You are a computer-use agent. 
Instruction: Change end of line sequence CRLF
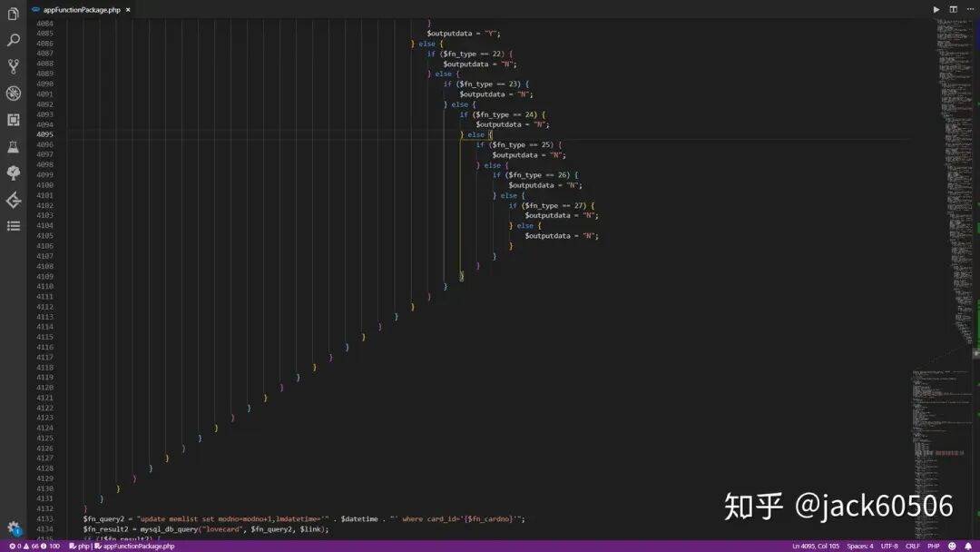pyautogui.click(x=913, y=547)
